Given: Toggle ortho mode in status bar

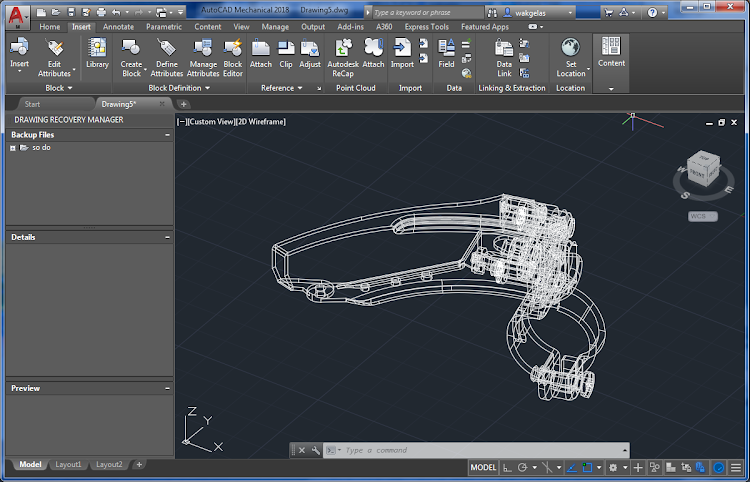Looking at the screenshot, I should pos(508,467).
